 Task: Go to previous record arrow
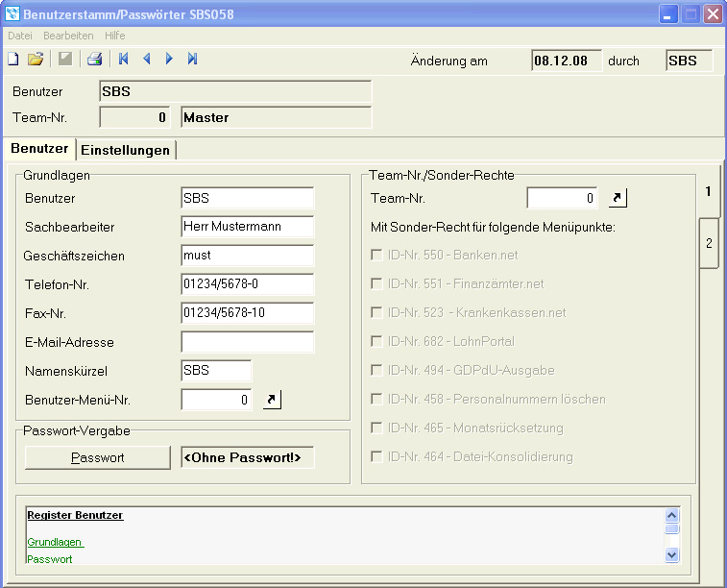click(146, 60)
